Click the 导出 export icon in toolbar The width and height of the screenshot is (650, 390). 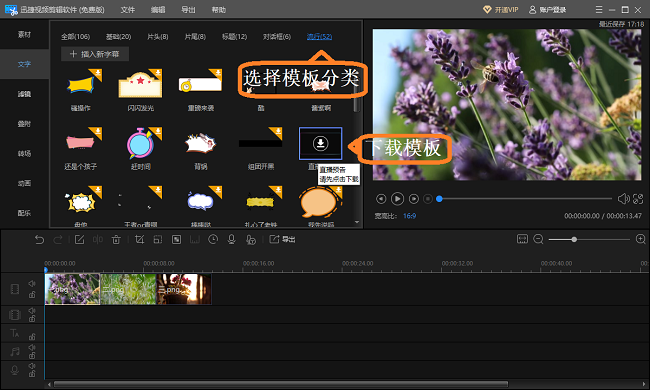point(282,240)
